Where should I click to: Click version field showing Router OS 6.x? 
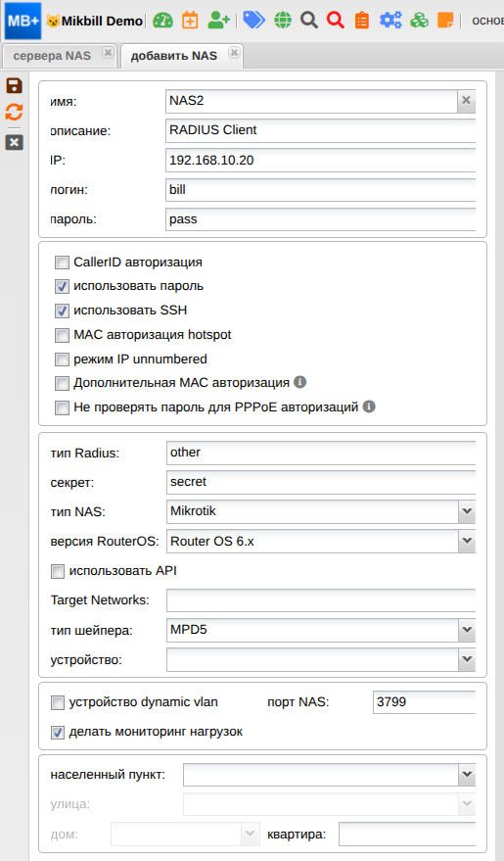click(x=312, y=541)
